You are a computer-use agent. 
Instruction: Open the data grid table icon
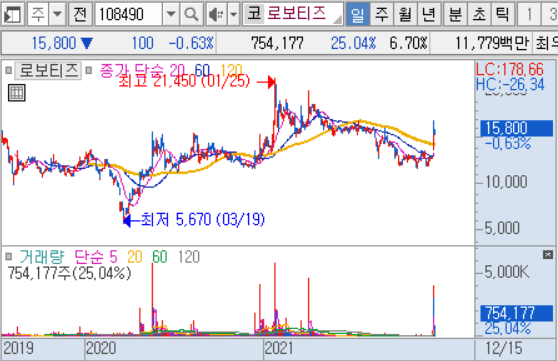17,93
